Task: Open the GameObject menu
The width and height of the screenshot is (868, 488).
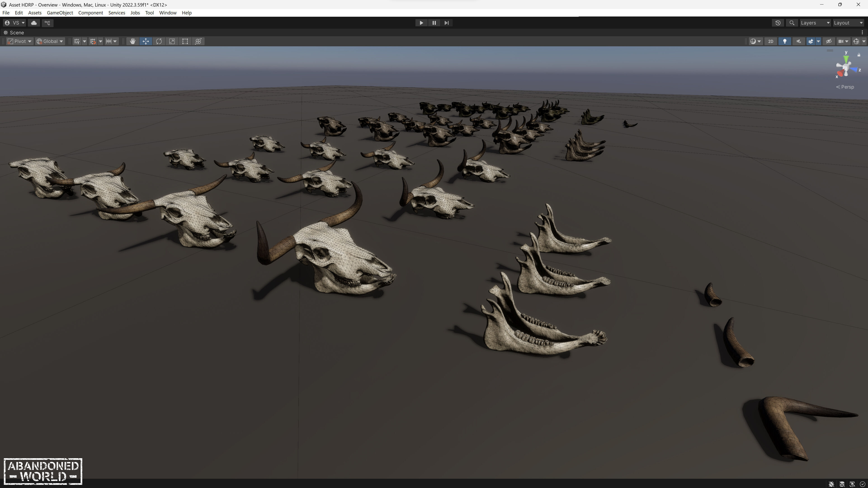Action: (60, 13)
